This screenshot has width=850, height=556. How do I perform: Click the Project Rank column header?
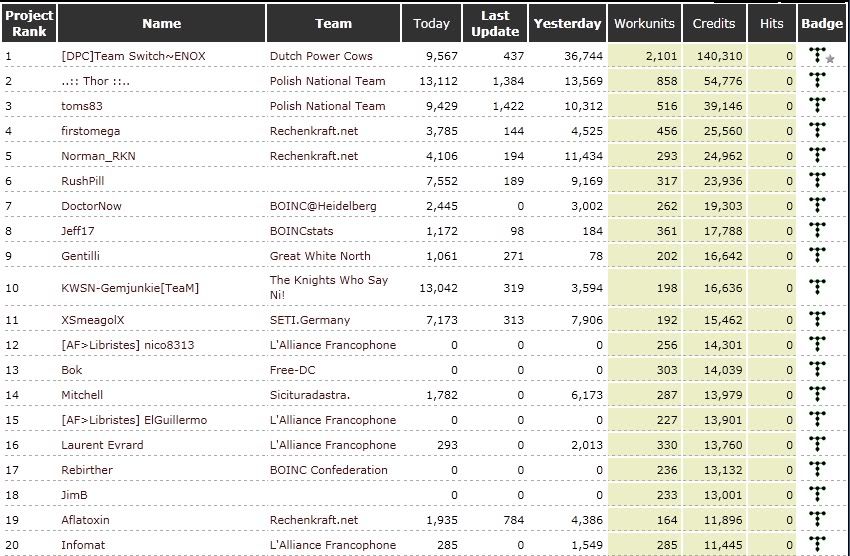tap(29, 23)
